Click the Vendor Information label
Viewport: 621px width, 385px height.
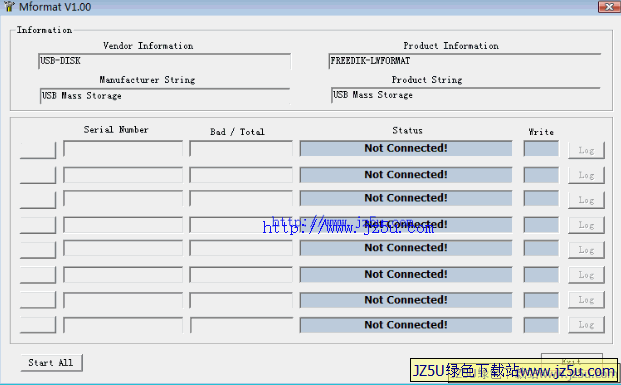(148, 46)
